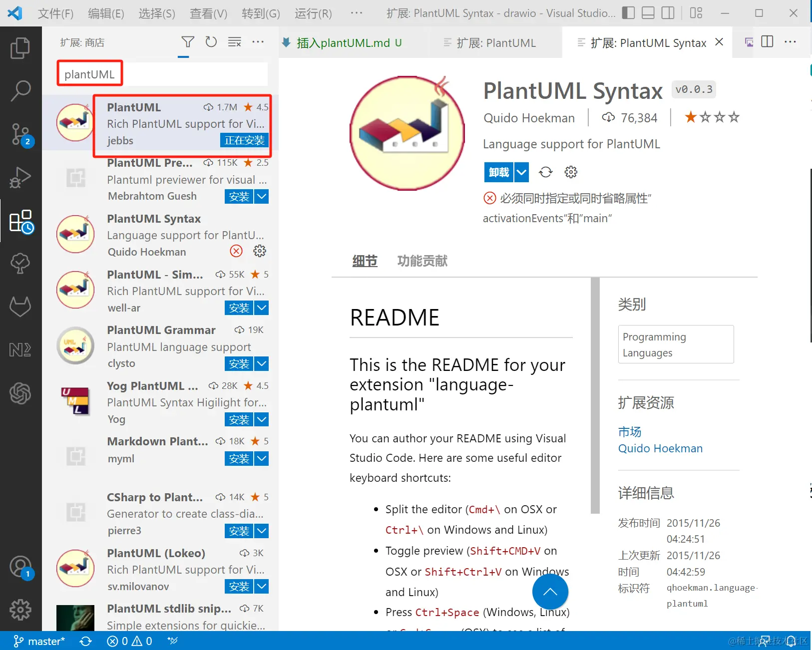Open the N2 icon in activity bar

[20, 349]
